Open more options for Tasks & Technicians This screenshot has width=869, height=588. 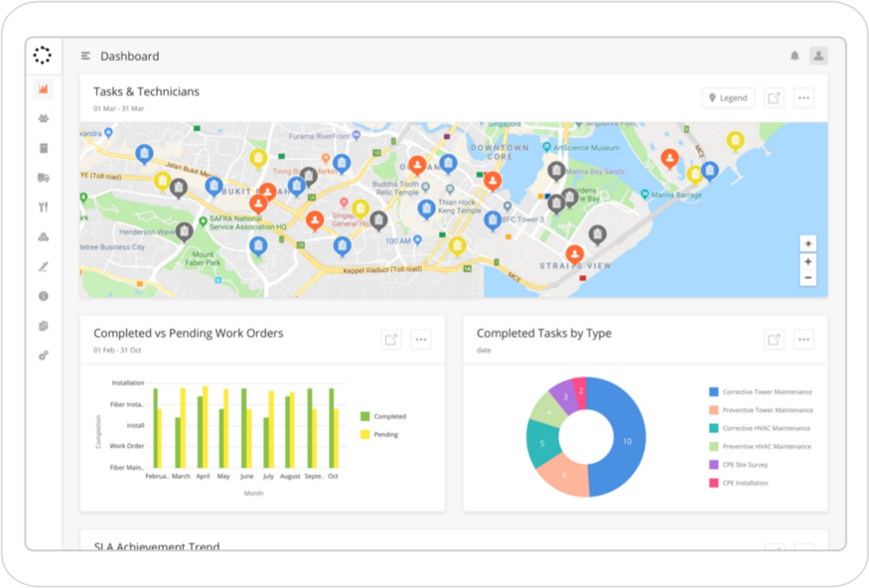pos(803,98)
